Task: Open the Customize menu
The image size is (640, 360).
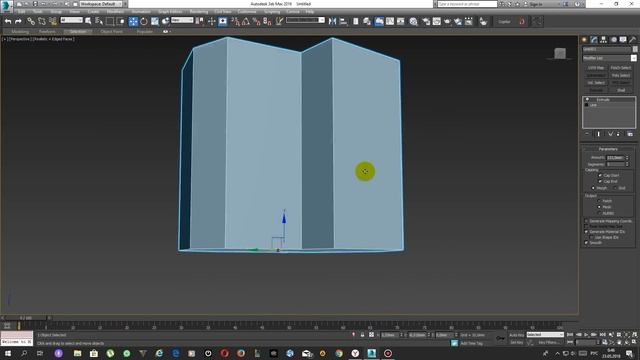Action: point(247,12)
